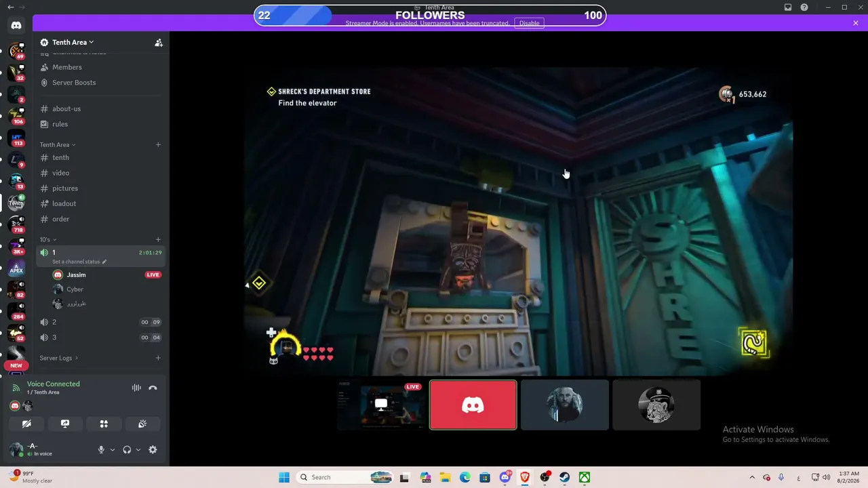Open Steam from the taskbar
Viewport: 868px width, 488px height.
point(564,477)
